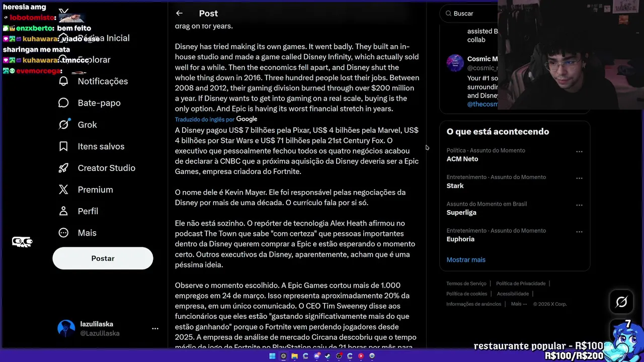This screenshot has height=362, width=644.
Task: Open account menu dots beside lazulilaska
Action: (x=155, y=328)
